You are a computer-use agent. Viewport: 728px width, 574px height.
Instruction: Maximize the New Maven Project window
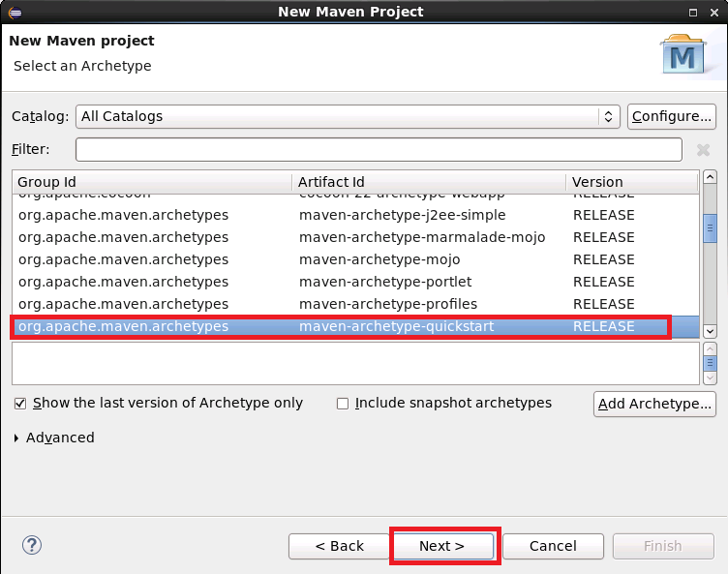(693, 13)
